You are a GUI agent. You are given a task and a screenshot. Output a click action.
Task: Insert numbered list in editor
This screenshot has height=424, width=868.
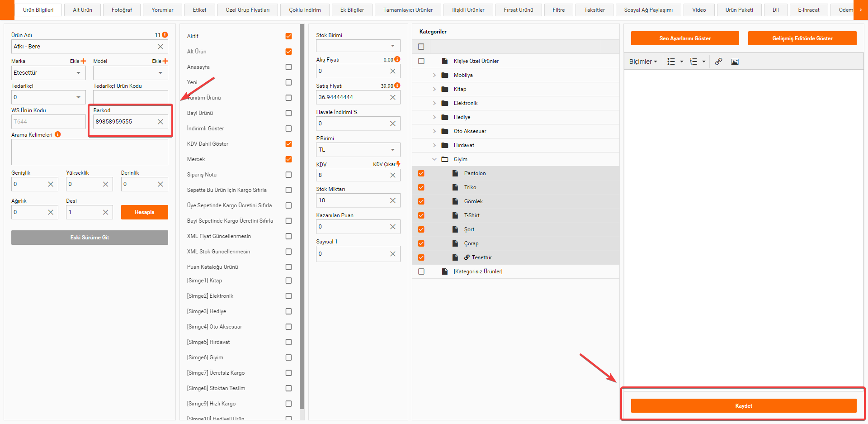[x=693, y=62]
